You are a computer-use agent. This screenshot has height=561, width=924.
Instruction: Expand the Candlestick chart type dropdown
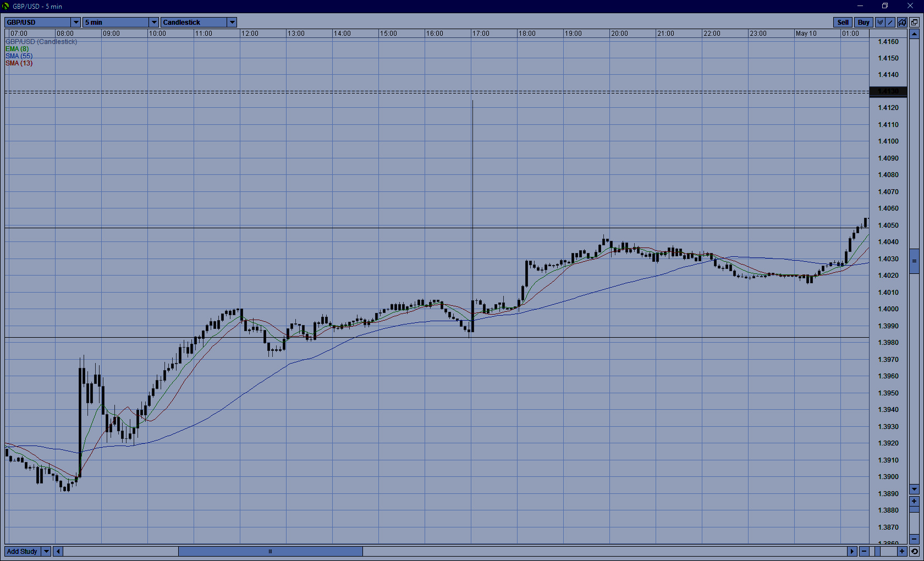(232, 23)
